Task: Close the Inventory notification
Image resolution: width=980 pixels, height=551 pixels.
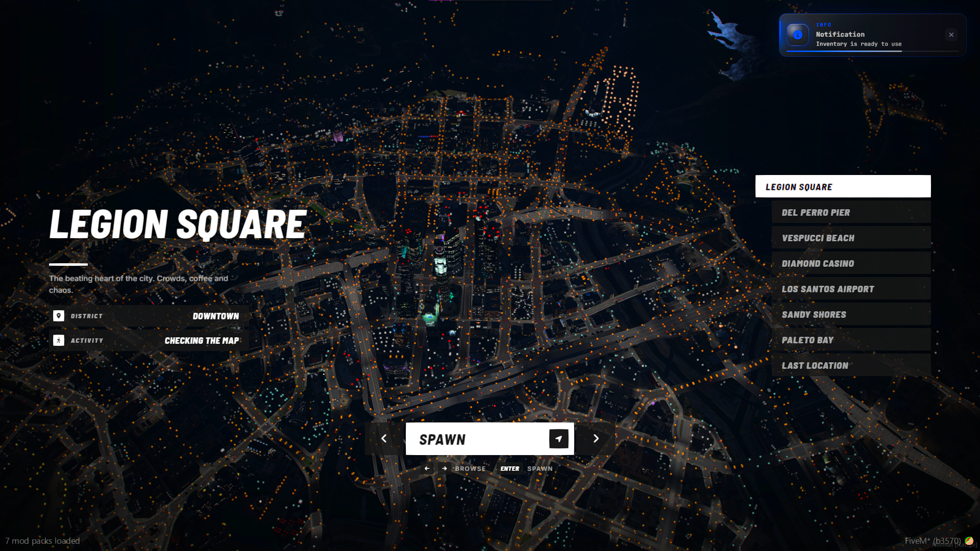Action: tap(951, 35)
